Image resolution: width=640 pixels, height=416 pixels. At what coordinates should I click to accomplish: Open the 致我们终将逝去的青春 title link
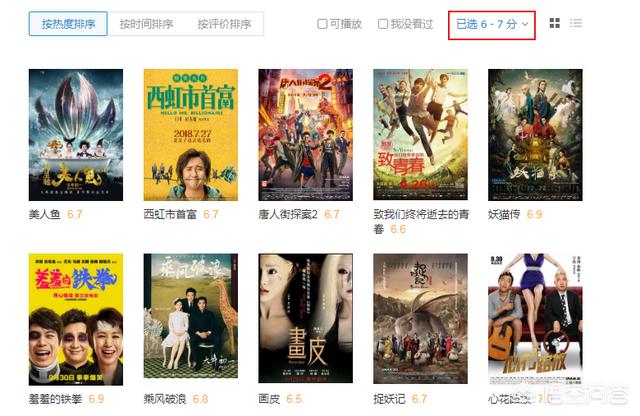click(x=421, y=221)
